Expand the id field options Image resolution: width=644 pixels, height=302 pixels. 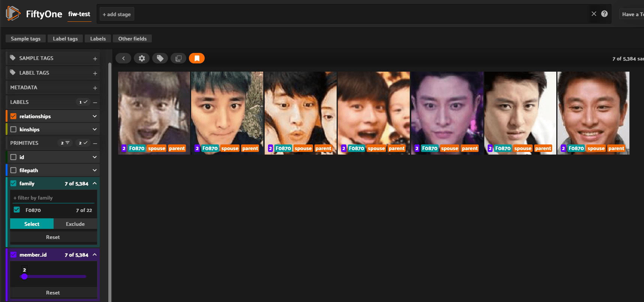click(94, 157)
